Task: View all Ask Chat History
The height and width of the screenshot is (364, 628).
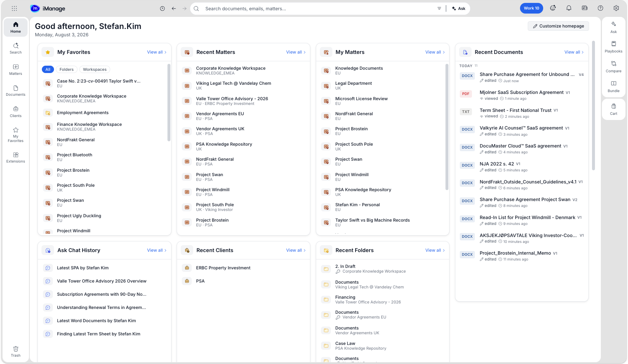Action: coord(157,250)
